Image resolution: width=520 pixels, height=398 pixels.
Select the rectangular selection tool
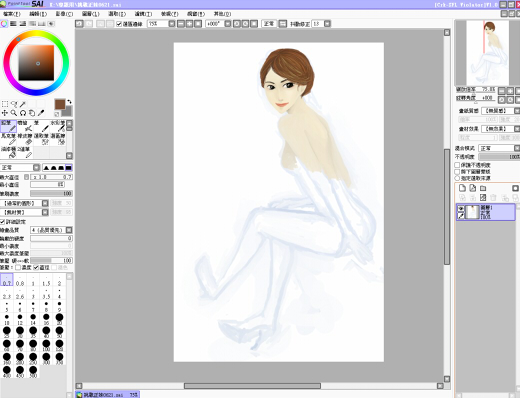click(5, 104)
